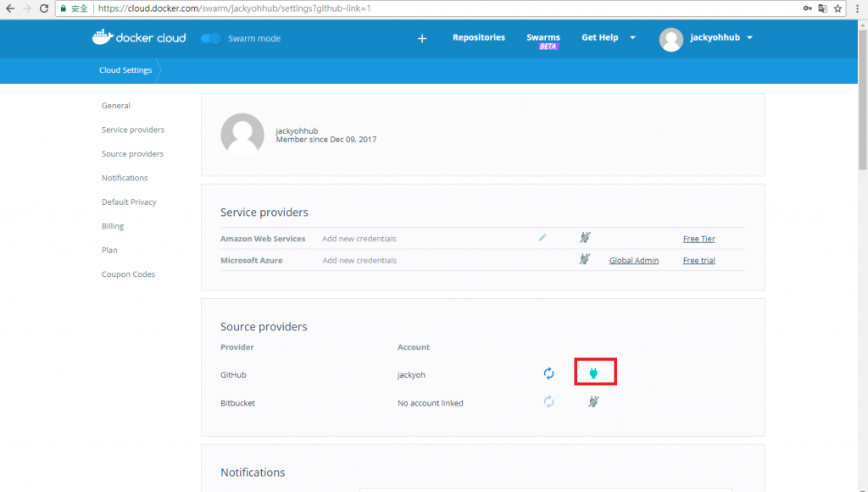
Task: Click the translate page icon
Action: [x=822, y=8]
